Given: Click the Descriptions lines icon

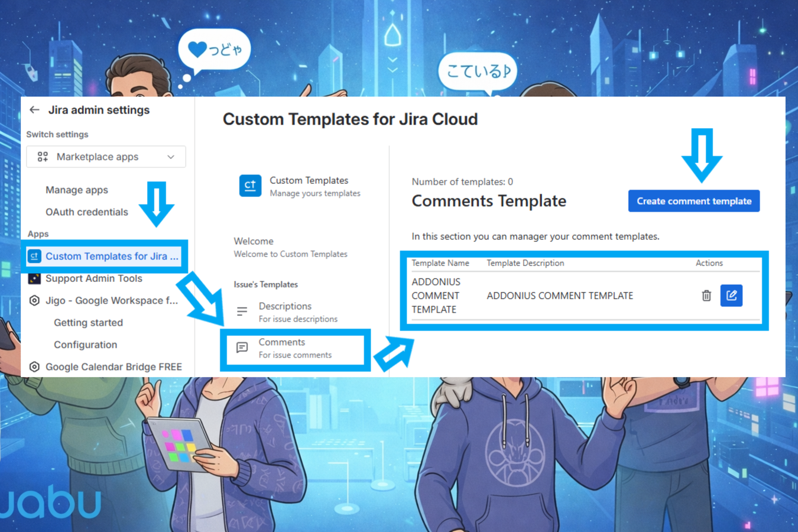Looking at the screenshot, I should [x=242, y=312].
